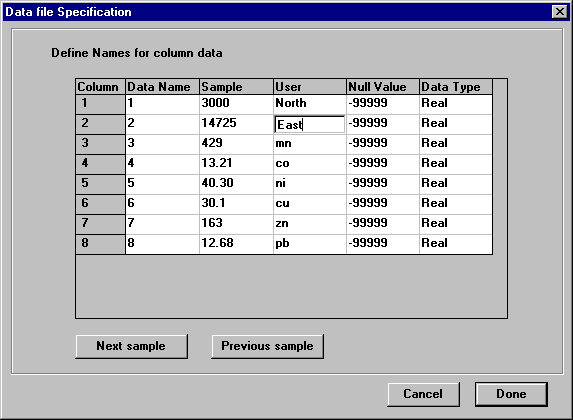Click the Next sample button
The width and height of the screenshot is (573, 420).
tap(132, 346)
